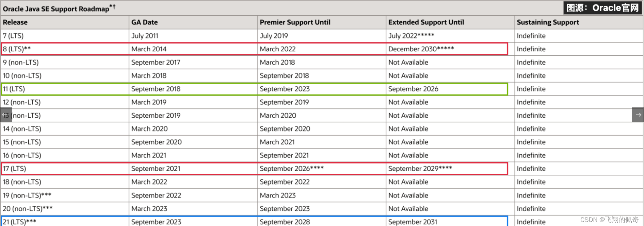Click the Sustaining Support column header
Image resolution: width=644 pixels, height=226 pixels.
548,22
